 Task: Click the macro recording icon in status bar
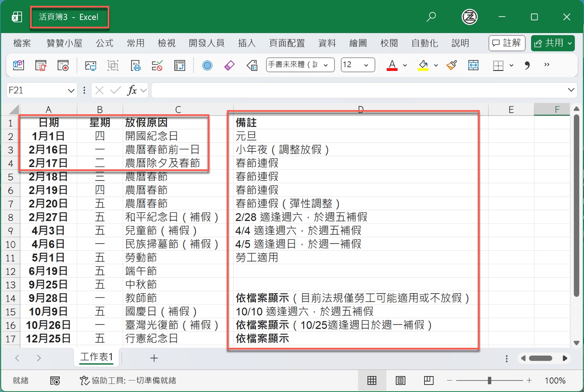point(55,380)
